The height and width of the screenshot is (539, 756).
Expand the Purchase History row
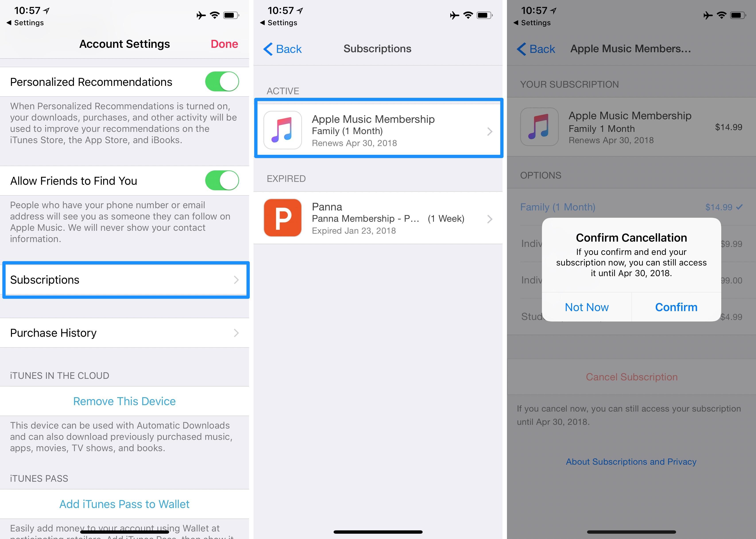(x=125, y=333)
